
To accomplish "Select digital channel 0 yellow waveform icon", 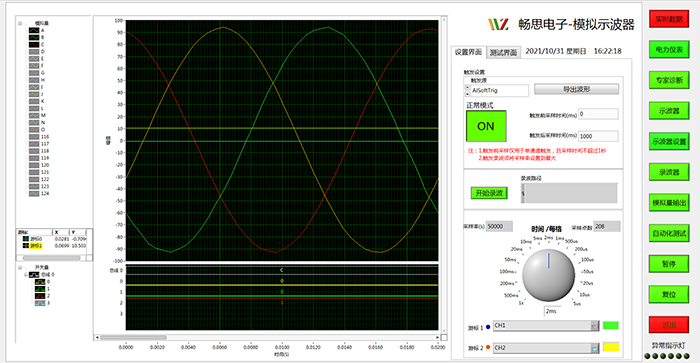I will [x=40, y=282].
